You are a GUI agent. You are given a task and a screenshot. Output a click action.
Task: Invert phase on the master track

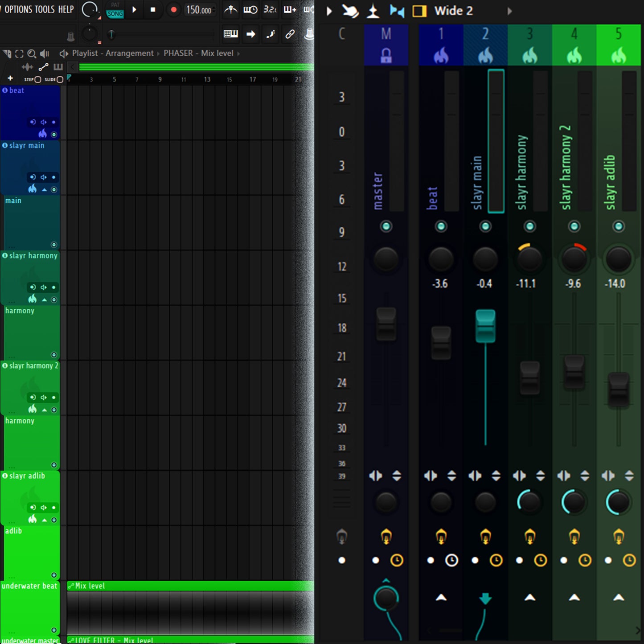(x=396, y=476)
